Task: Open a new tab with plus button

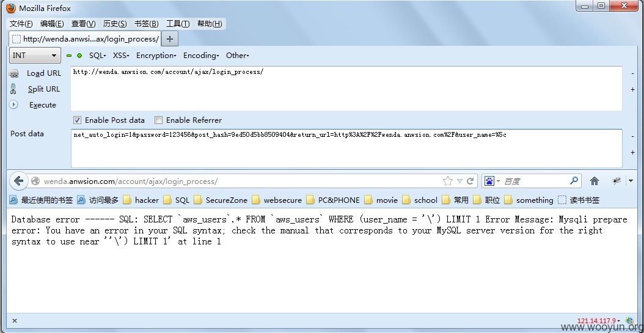Action: (170, 39)
